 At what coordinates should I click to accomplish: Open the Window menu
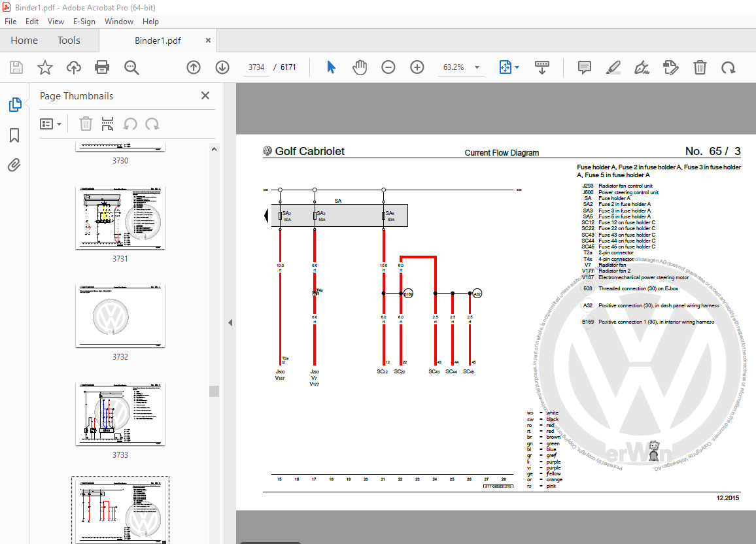[118, 21]
